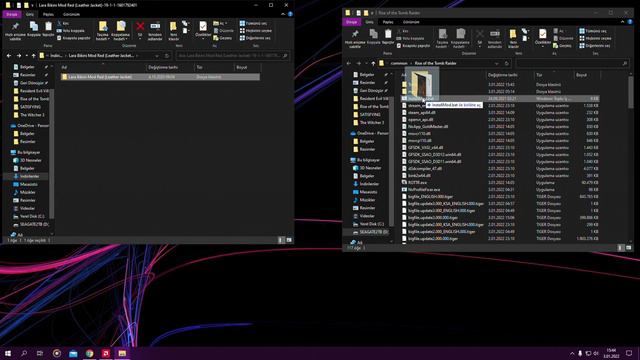Switch Tomb Raider window to large icons view
Image resolution: width=640 pixels, height=360 pixels.
[629, 248]
